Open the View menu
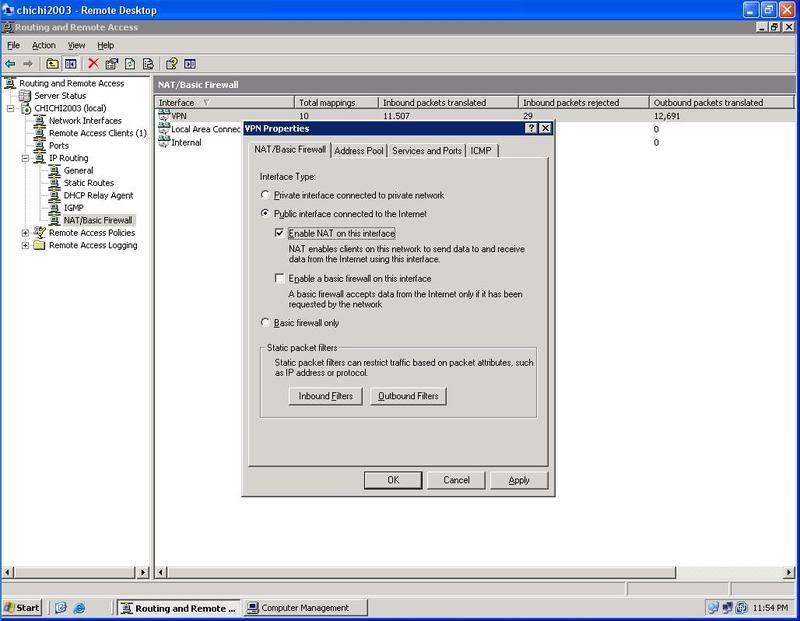 (x=77, y=45)
